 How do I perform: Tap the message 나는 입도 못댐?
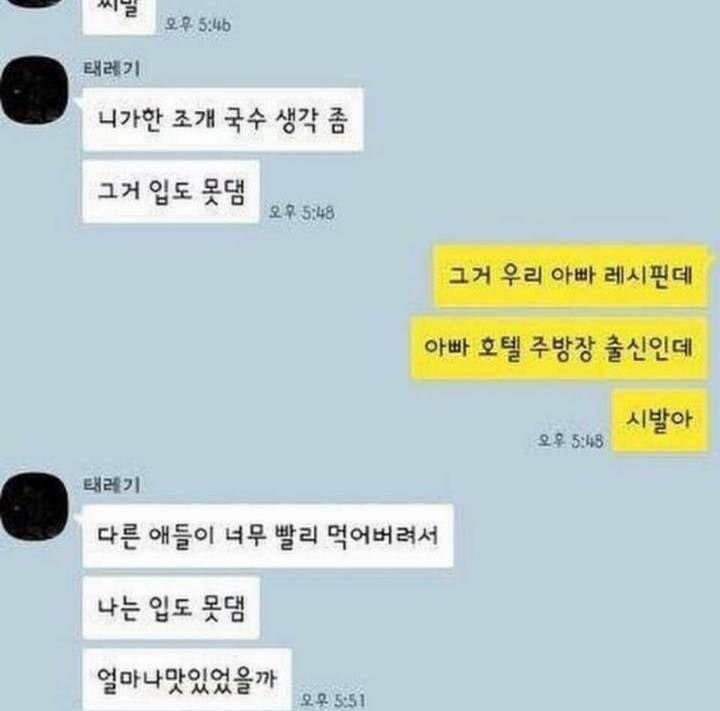pos(171,608)
